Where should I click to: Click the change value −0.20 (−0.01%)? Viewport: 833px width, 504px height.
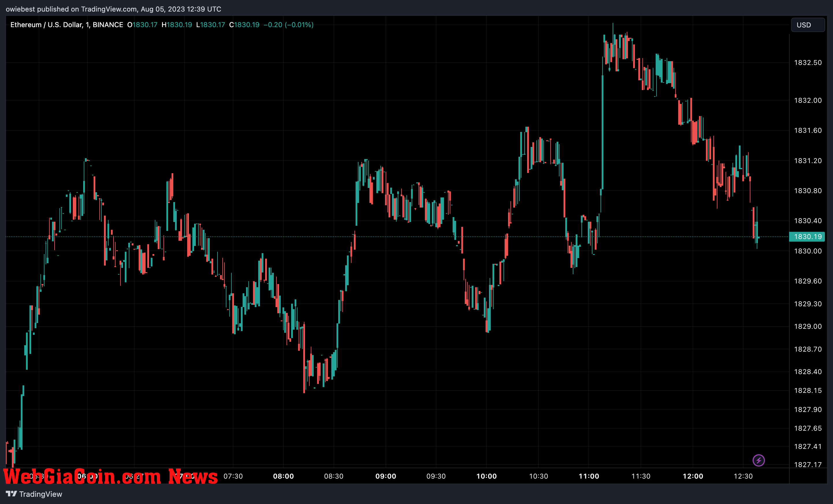click(288, 25)
